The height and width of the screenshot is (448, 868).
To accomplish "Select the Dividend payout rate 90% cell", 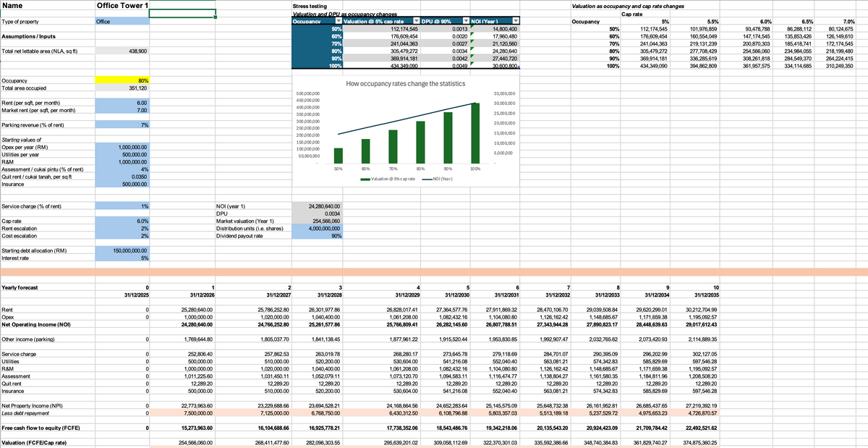I will tap(318, 236).
